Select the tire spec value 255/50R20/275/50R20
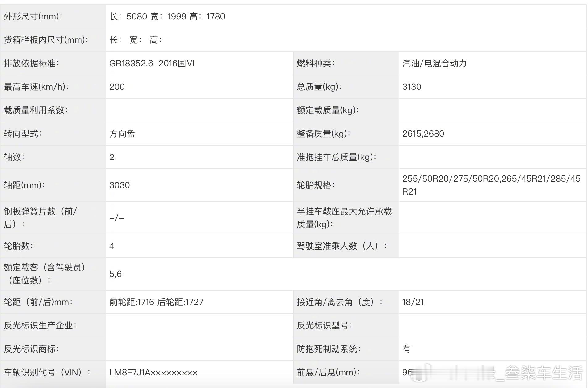Image resolution: width=588 pixels, height=388 pixels. point(451,179)
